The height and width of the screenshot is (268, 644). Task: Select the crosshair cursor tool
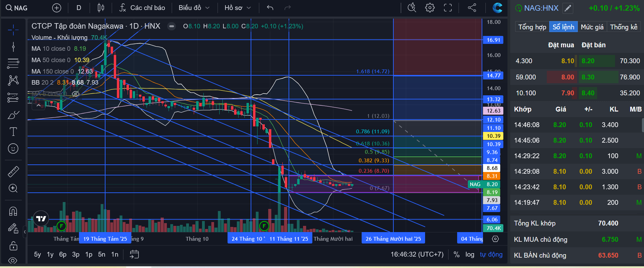pyautogui.click(x=13, y=30)
